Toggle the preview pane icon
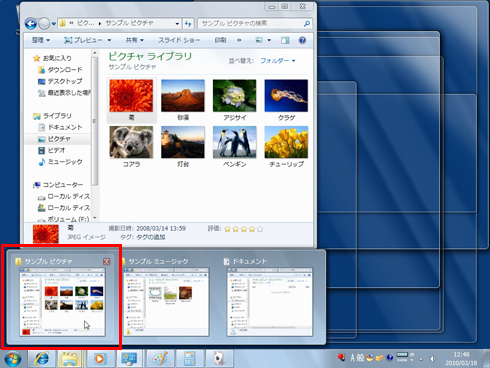490x368 pixels. pos(285,40)
